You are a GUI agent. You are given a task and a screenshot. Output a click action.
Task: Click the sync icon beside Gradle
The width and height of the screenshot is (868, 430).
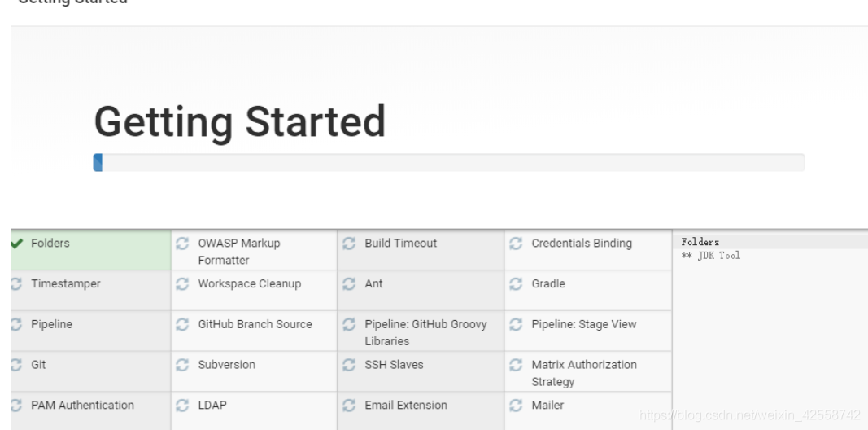[516, 283]
